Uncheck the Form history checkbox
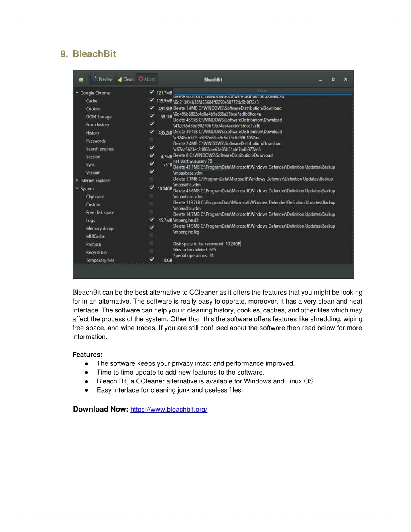The height and width of the screenshot is (532, 411). tap(152, 124)
